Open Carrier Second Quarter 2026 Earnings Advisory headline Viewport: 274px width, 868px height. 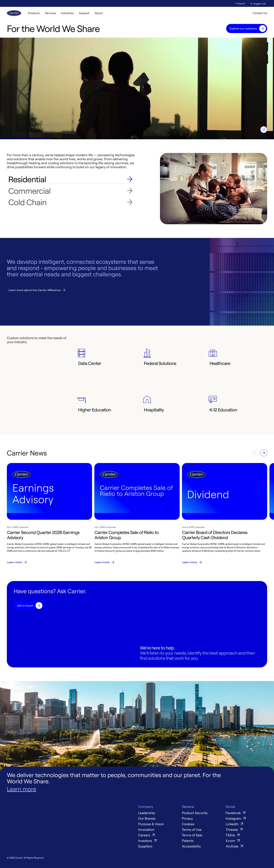tap(43, 535)
